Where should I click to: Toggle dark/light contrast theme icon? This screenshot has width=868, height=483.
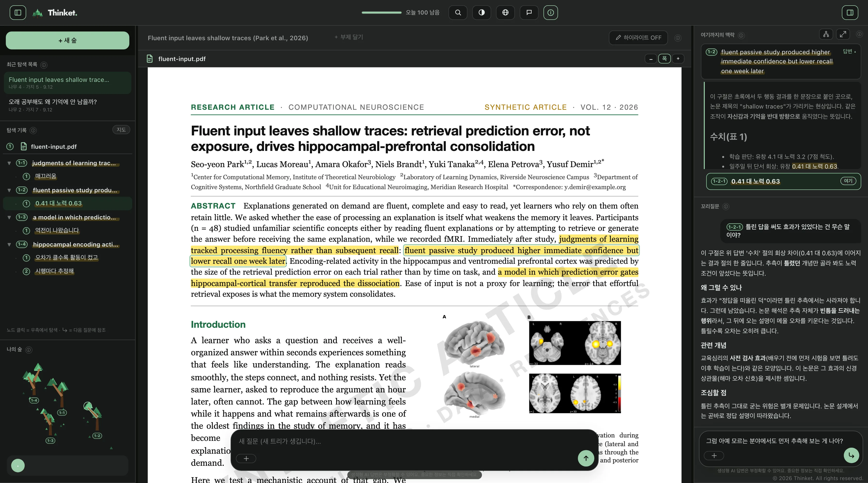point(481,12)
